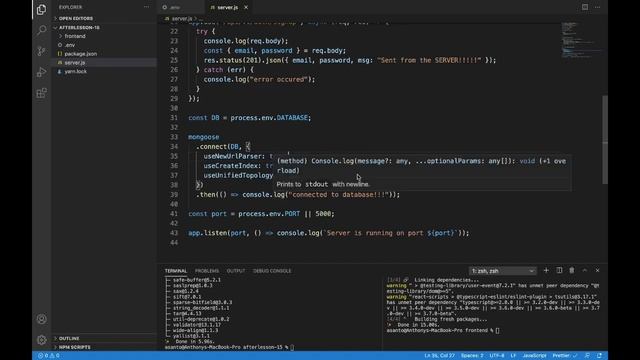
Task: Switch to the DEBUG CONSOLE tab
Action: [x=272, y=271]
